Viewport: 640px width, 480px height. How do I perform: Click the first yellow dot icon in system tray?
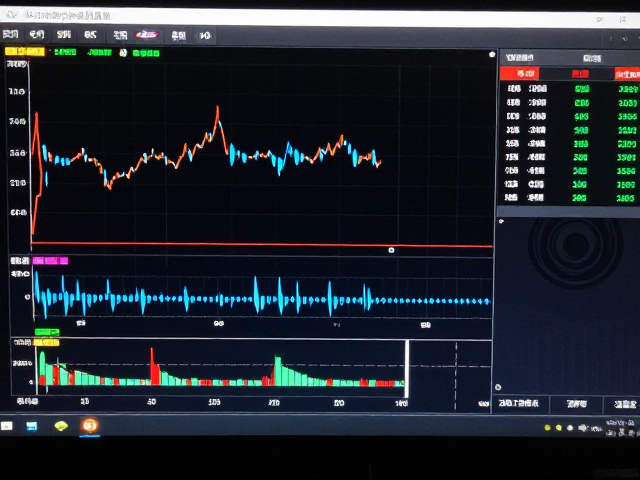point(547,428)
